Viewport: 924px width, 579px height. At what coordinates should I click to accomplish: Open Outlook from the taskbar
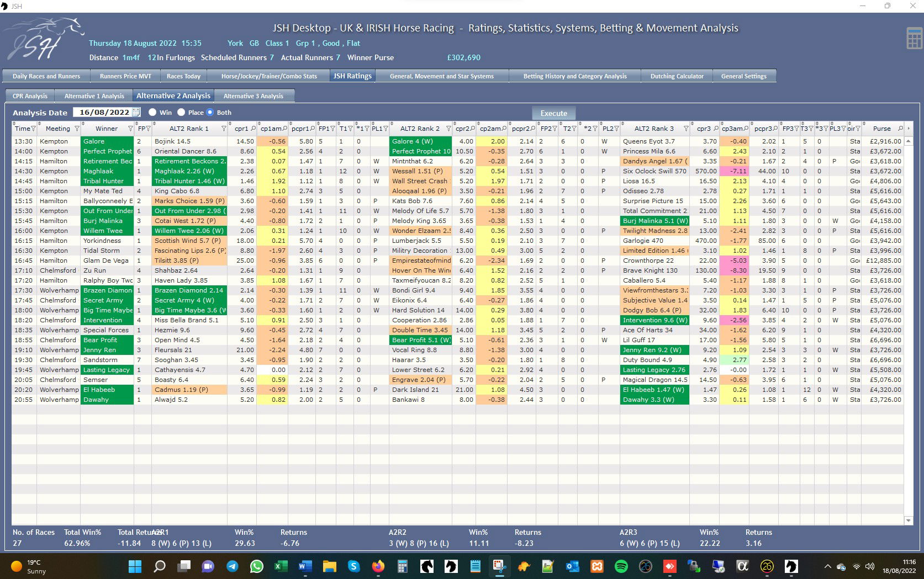(x=572, y=566)
